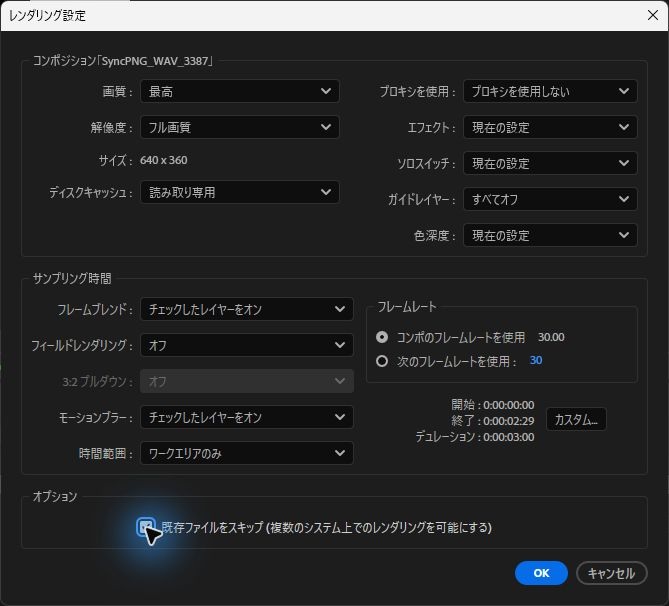Open the 時間範囲 dropdown showing ワークエリアのみ
Screen dimensions: 669x606
pyautogui.click(x=247, y=453)
